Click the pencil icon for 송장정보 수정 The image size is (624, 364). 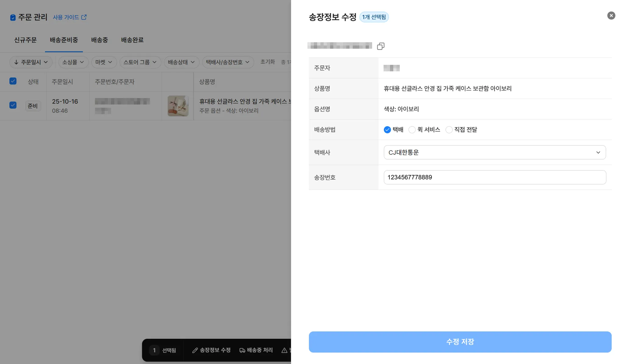(195, 350)
